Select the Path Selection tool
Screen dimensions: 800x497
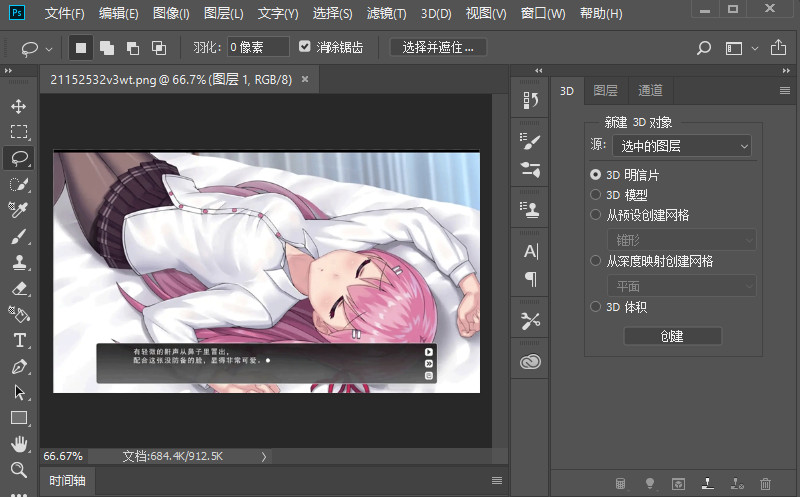(19, 392)
